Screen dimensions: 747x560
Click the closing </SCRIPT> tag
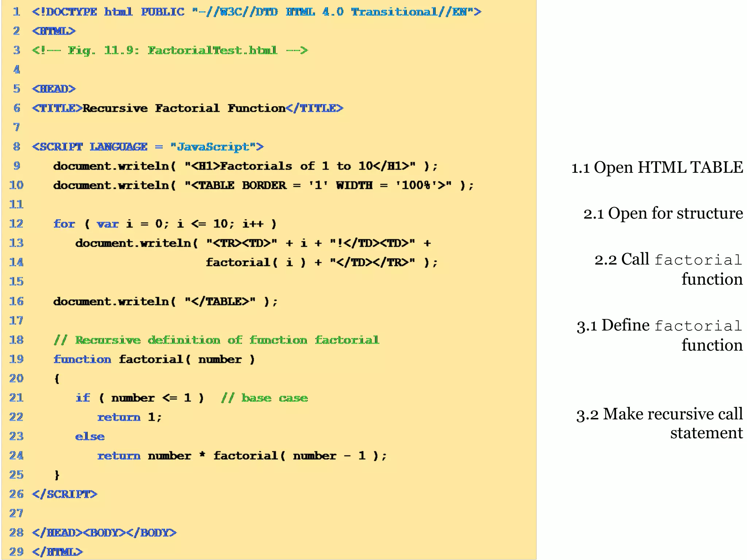[65, 494]
